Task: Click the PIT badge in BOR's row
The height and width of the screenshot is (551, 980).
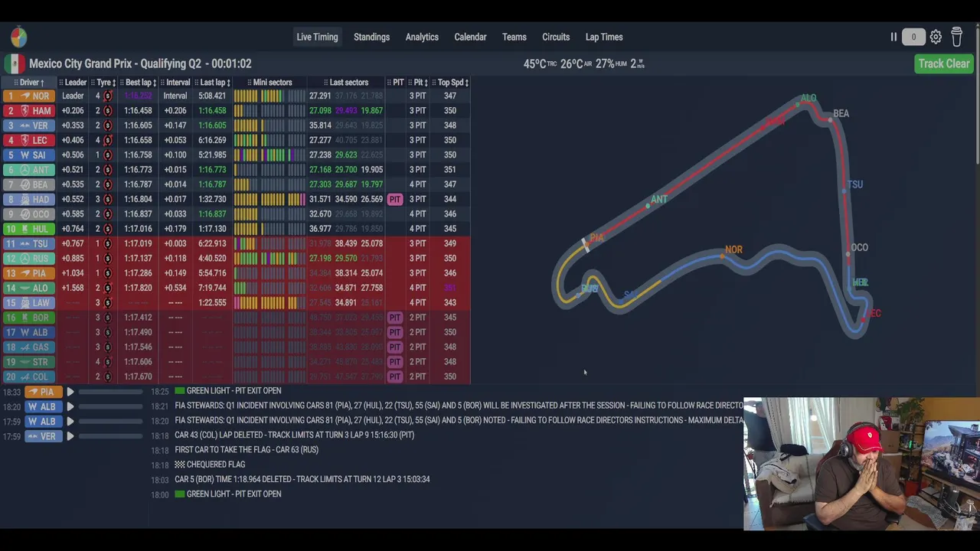Action: pyautogui.click(x=394, y=318)
